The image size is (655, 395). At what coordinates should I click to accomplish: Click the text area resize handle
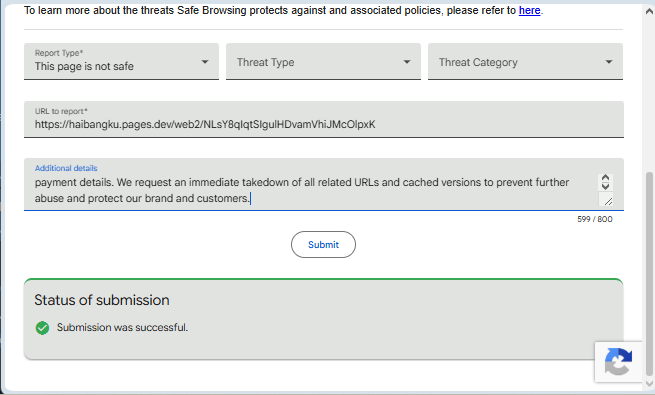[x=608, y=201]
